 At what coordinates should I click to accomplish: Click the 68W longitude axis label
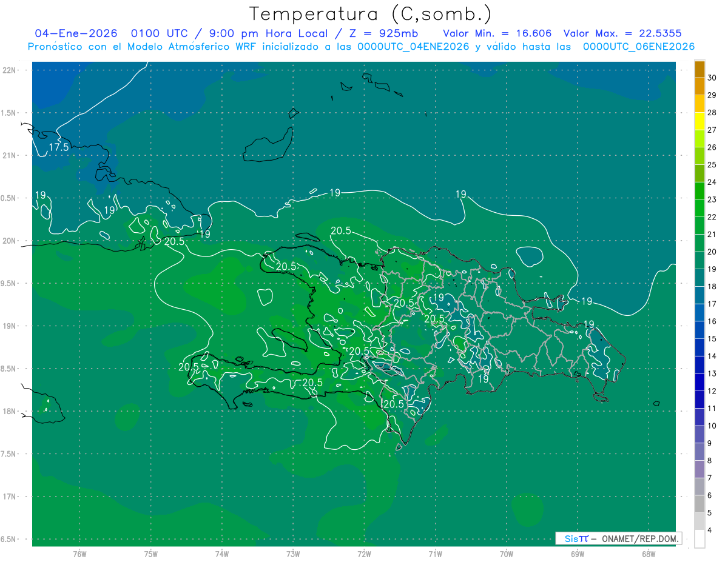(648, 554)
